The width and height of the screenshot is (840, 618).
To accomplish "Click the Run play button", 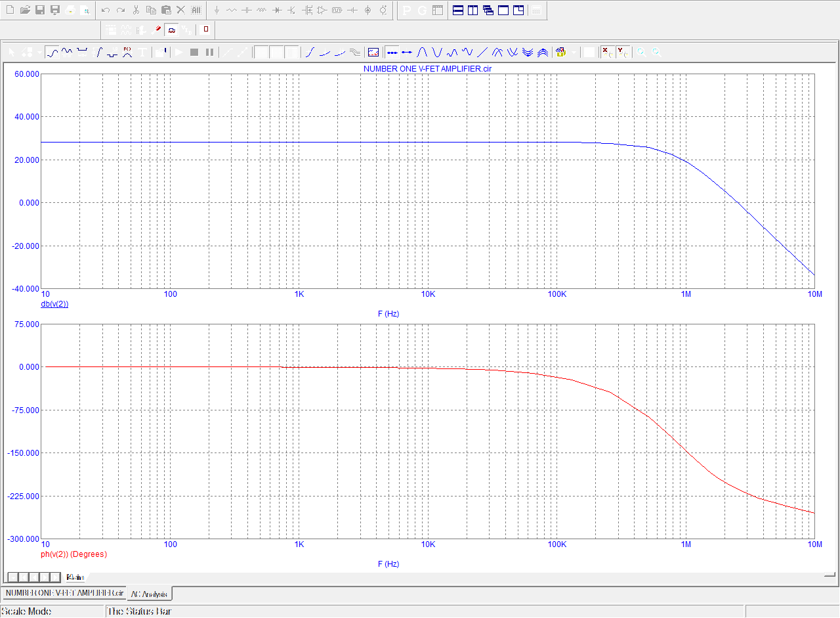I will pyautogui.click(x=178, y=52).
